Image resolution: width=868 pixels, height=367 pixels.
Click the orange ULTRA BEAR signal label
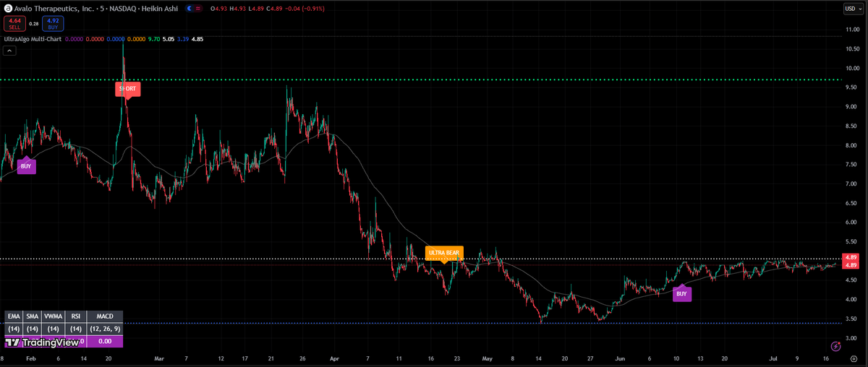pyautogui.click(x=443, y=254)
